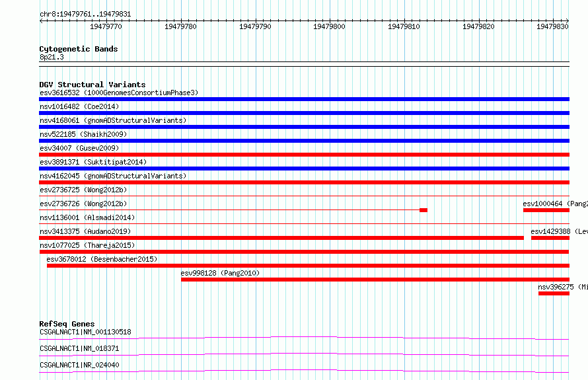
Task: Open the esv34007 (Gusev2009) variant
Action: click(79, 148)
